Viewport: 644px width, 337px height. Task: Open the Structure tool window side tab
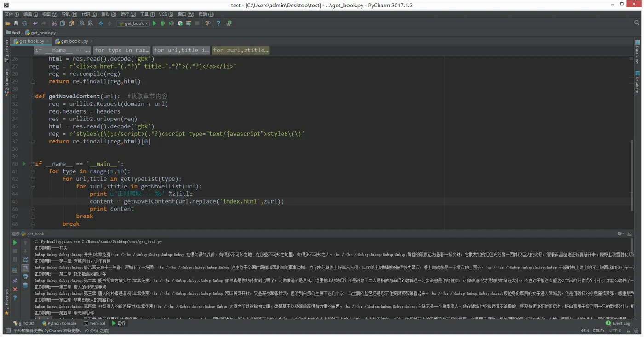[x=6, y=83]
